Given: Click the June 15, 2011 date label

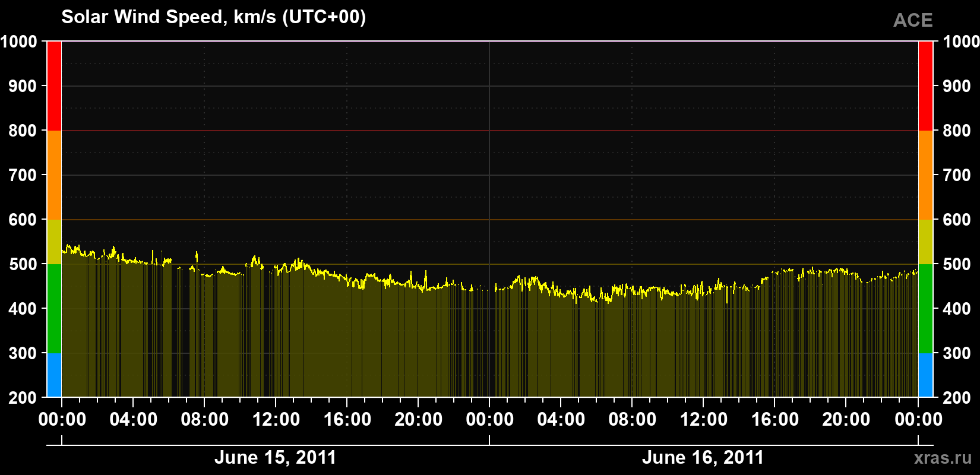Looking at the screenshot, I should pyautogui.click(x=275, y=458).
